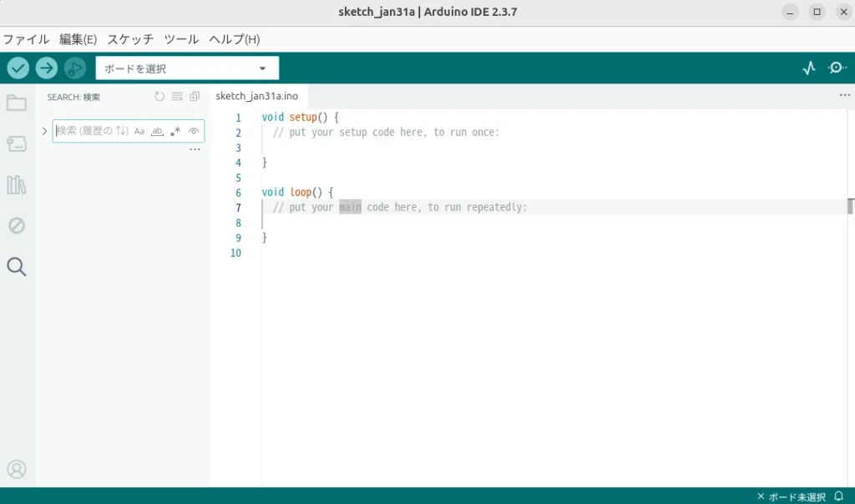The width and height of the screenshot is (855, 504).
Task: Click into the 検索 search input field
Action: click(92, 131)
